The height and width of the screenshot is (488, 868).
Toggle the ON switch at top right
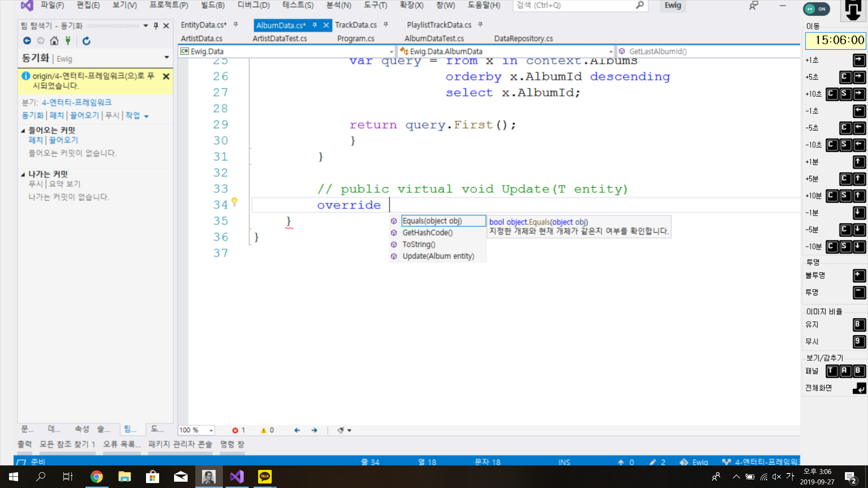pos(816,9)
